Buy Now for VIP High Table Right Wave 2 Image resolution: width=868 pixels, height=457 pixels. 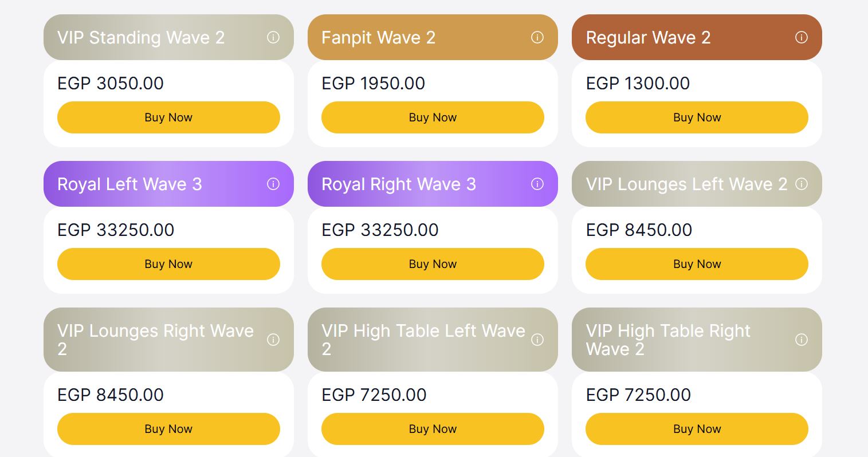tap(697, 429)
